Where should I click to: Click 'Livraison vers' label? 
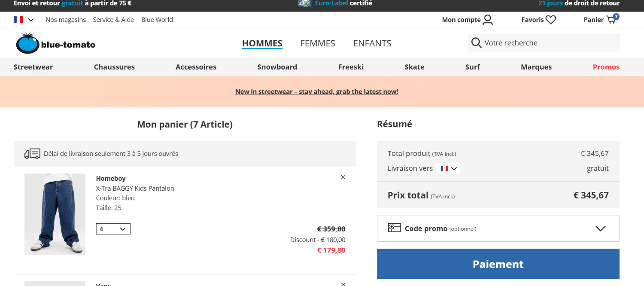click(x=410, y=168)
